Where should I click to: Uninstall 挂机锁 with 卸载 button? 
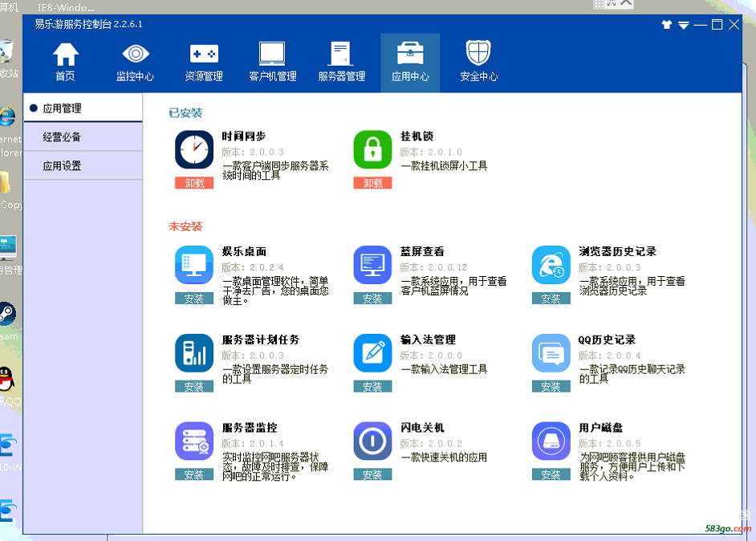[x=372, y=183]
